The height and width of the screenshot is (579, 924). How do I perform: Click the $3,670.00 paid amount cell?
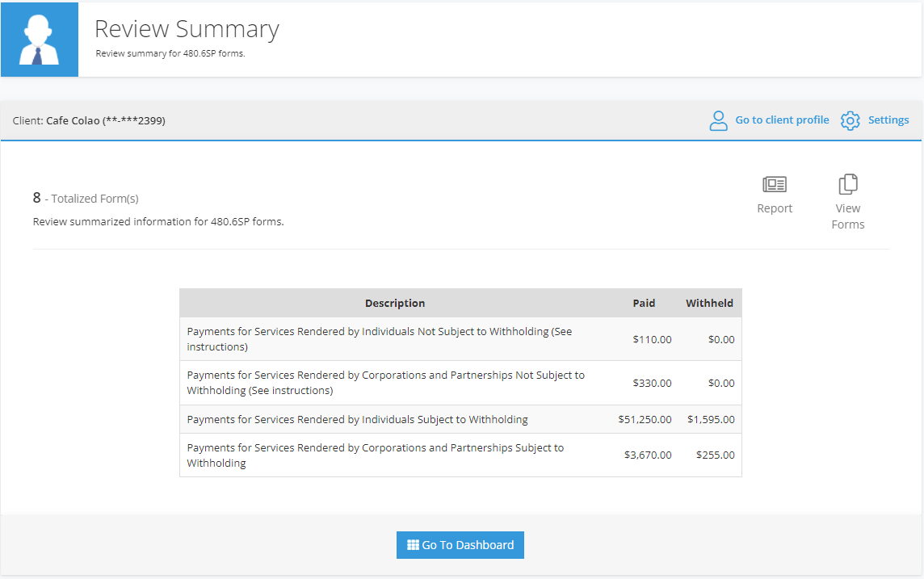pyautogui.click(x=648, y=455)
